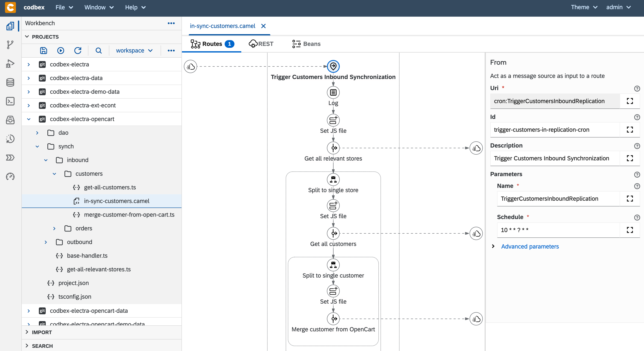Click the Uri input field
This screenshot has height=351, width=644.
pyautogui.click(x=555, y=101)
